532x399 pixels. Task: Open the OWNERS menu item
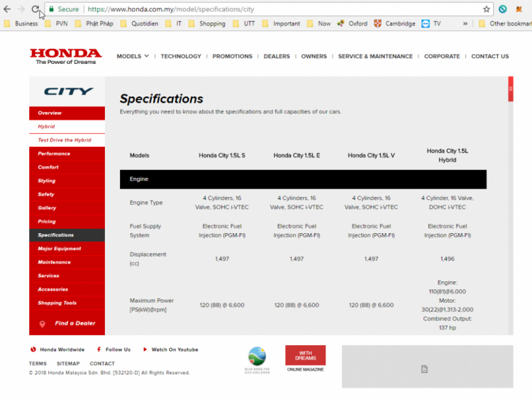pyautogui.click(x=314, y=56)
